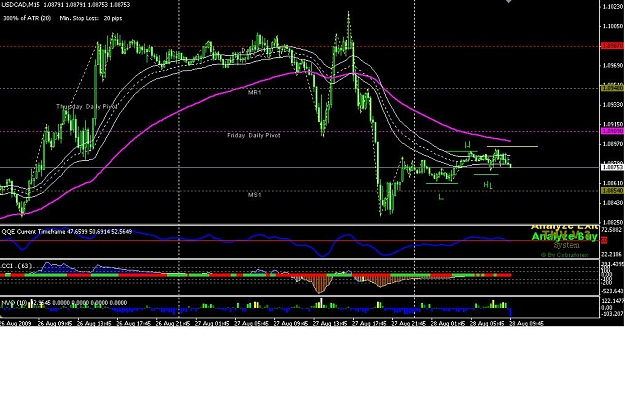Viewport: 625px width, 398px height.
Task: Click the 1.09690 price scale value
Action: pyautogui.click(x=613, y=65)
